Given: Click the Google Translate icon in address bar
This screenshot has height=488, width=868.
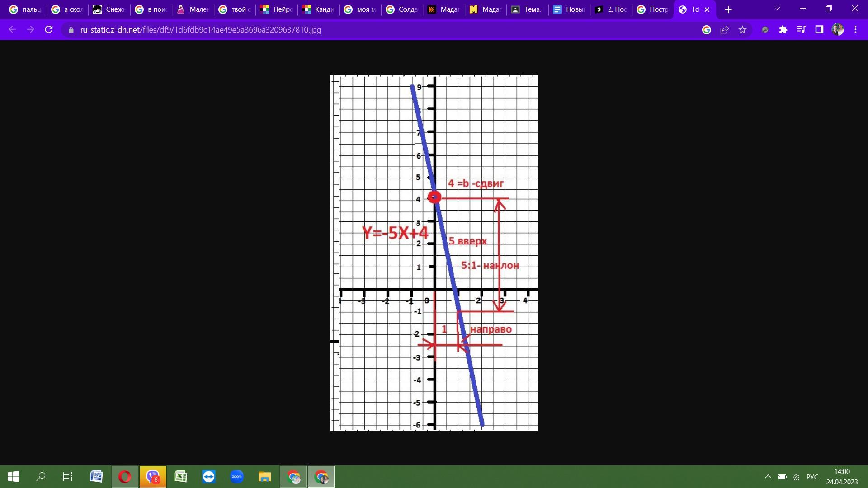Looking at the screenshot, I should (x=707, y=30).
